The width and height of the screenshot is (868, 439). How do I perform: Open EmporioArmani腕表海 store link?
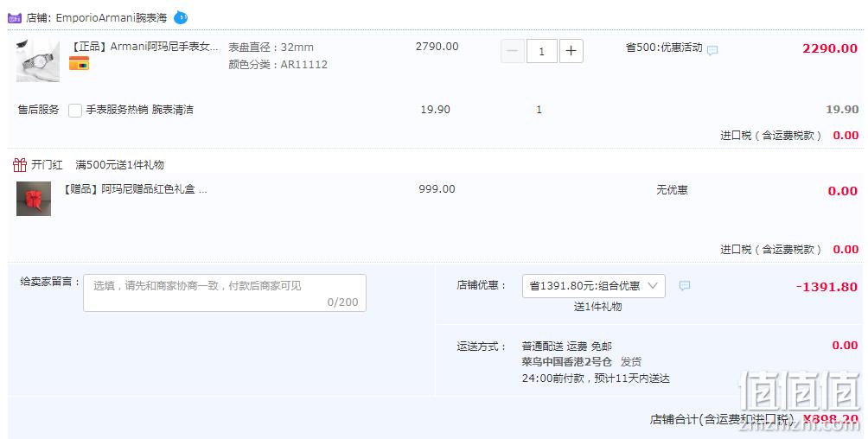click(x=112, y=17)
